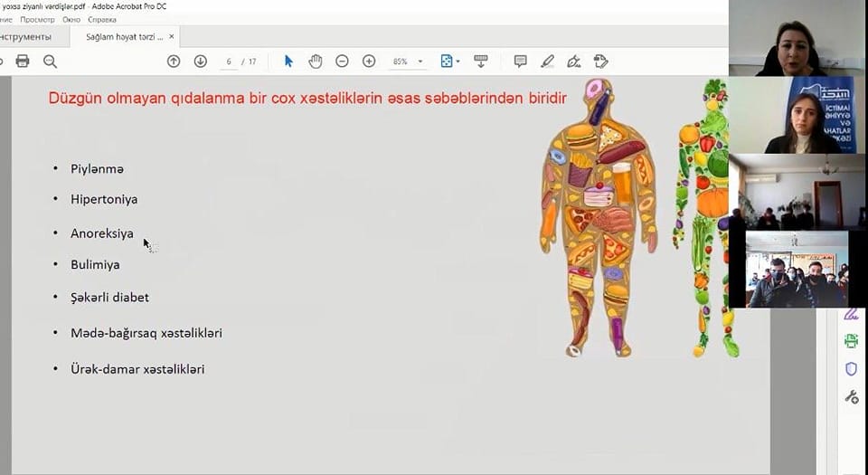The width and height of the screenshot is (868, 475).
Task: Select the top presenter video thumbnail
Action: (797, 38)
